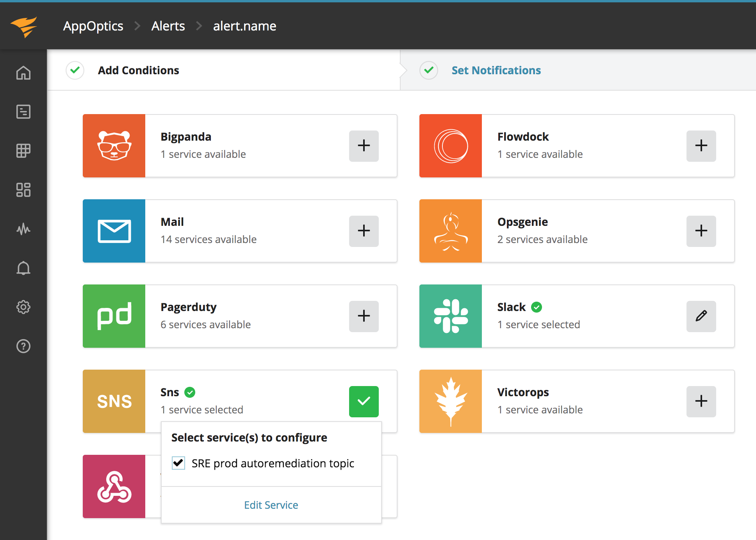Expand Mail services with plus button

[364, 231]
